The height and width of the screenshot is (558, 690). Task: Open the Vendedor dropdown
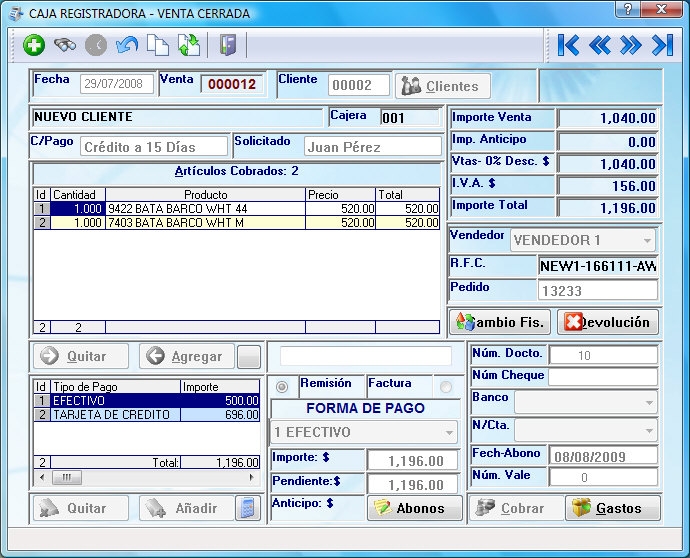click(x=647, y=241)
